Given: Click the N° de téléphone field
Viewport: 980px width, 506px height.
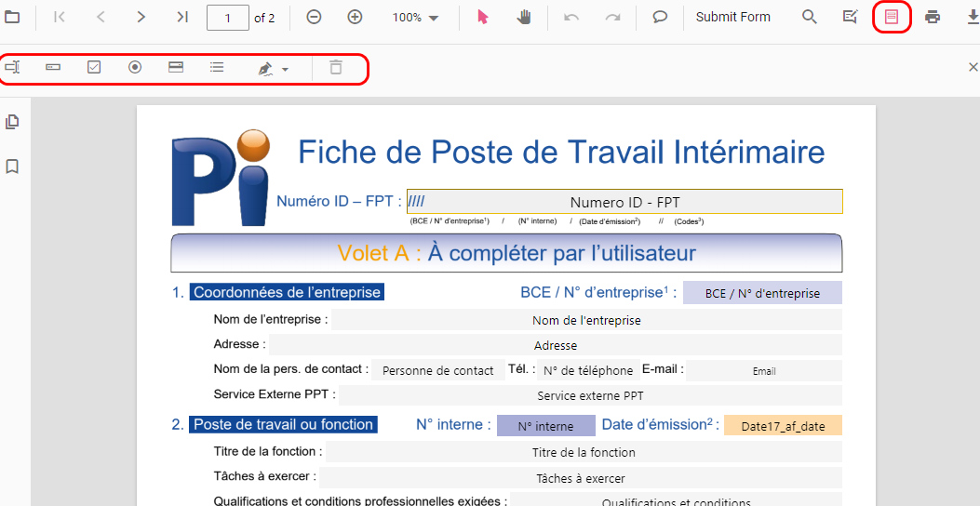Looking at the screenshot, I should [x=588, y=370].
